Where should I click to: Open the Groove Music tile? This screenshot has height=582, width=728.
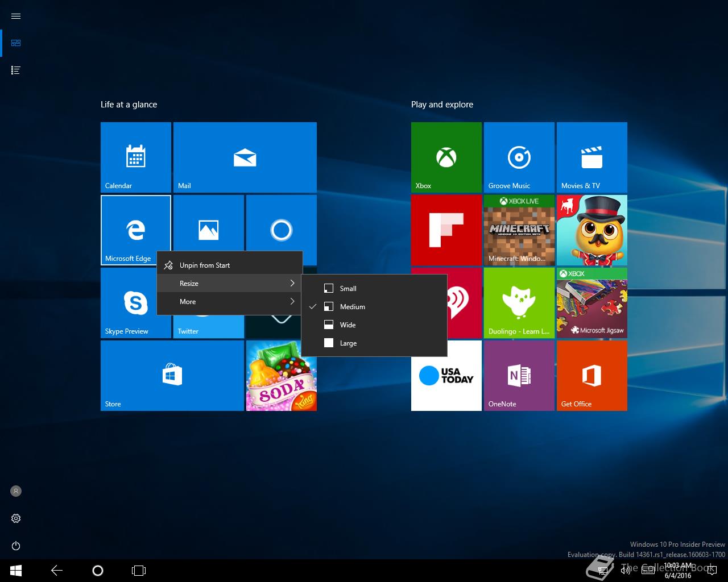(519, 157)
